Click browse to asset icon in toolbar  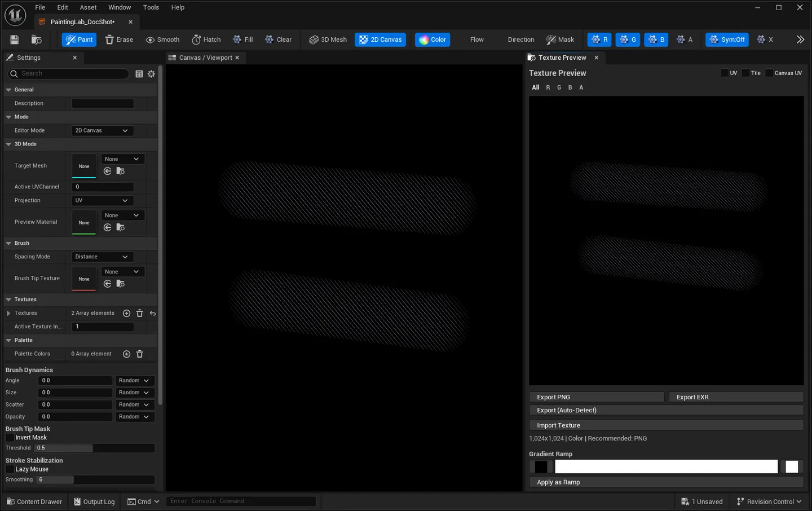[x=37, y=39]
